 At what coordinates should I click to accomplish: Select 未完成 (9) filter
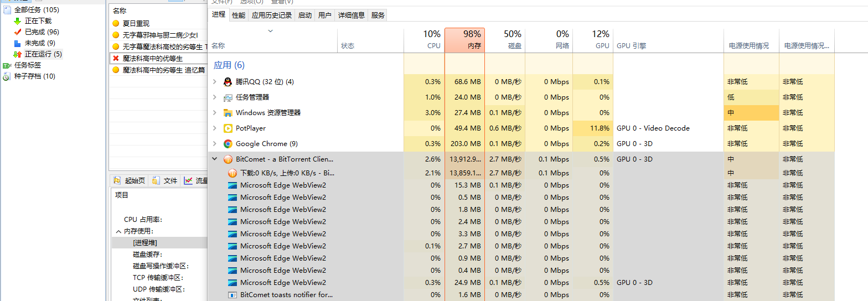click(x=40, y=43)
